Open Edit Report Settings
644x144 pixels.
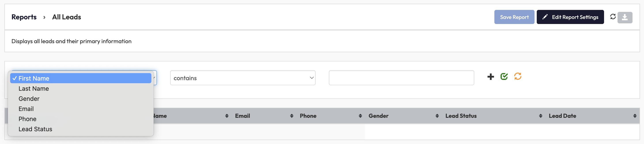[x=570, y=17]
